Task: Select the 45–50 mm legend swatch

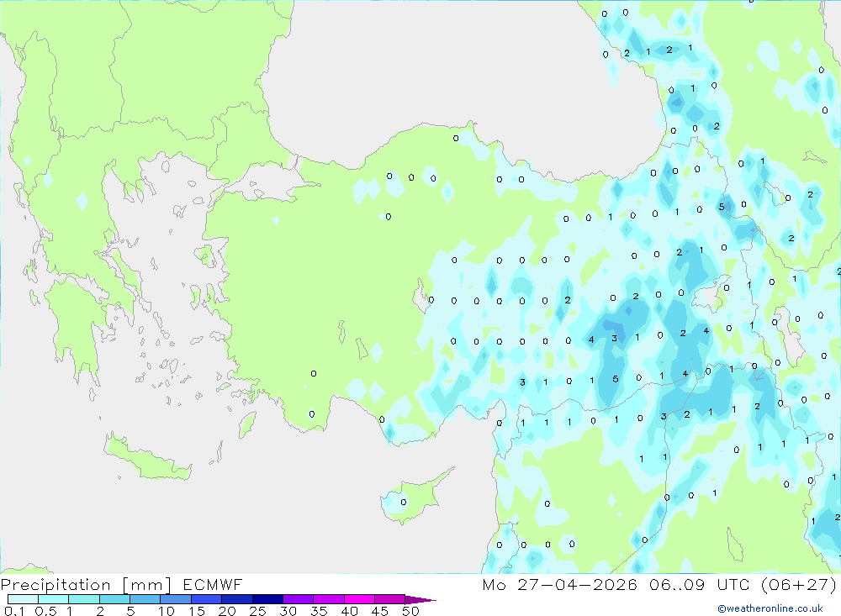Action: coord(390,599)
